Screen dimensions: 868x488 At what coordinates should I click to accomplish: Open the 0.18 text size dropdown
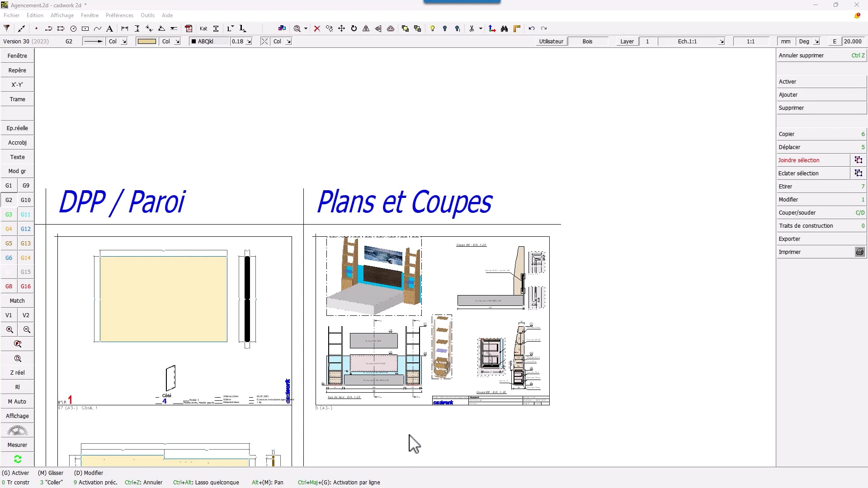pos(249,41)
